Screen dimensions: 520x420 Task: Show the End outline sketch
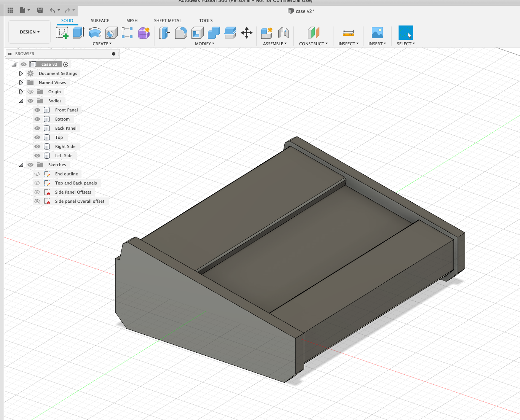37,173
